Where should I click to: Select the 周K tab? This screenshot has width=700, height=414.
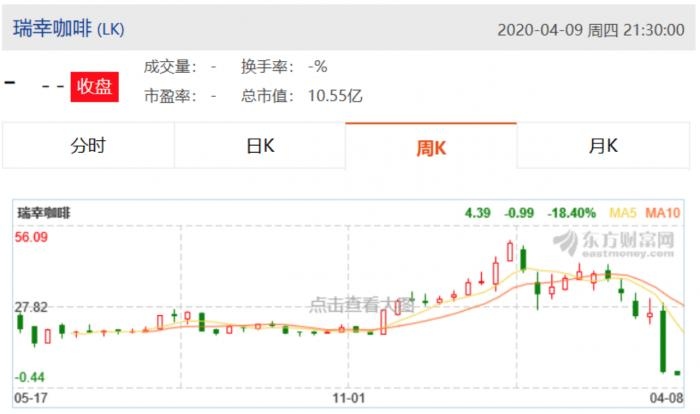click(x=431, y=146)
